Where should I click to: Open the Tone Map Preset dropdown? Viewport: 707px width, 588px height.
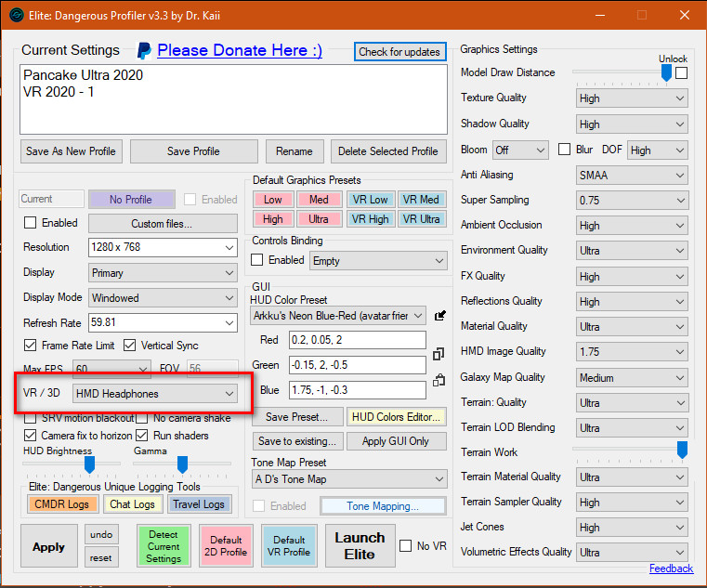(349, 479)
